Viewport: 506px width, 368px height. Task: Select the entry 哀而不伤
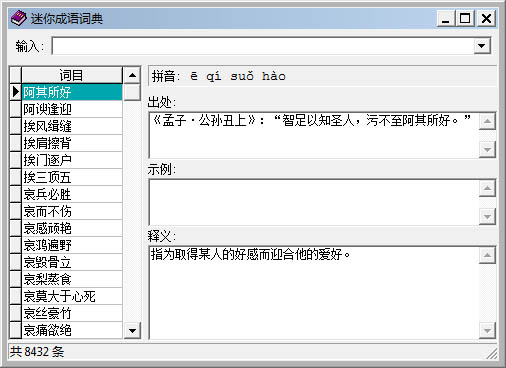(x=72, y=211)
